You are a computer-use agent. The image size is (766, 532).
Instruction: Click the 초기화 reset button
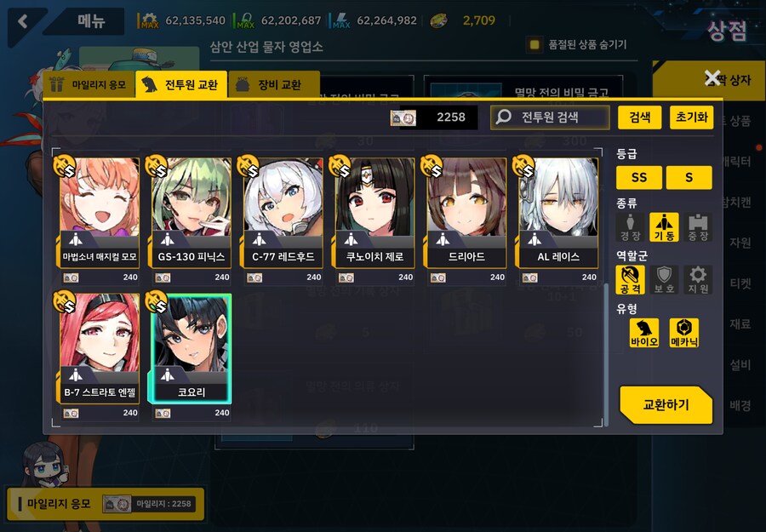click(x=691, y=117)
